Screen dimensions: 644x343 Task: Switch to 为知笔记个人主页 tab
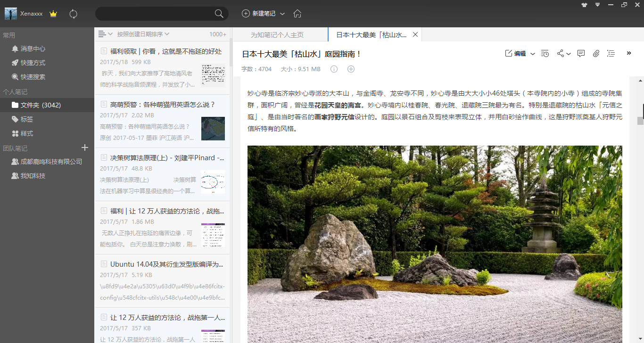tap(277, 35)
